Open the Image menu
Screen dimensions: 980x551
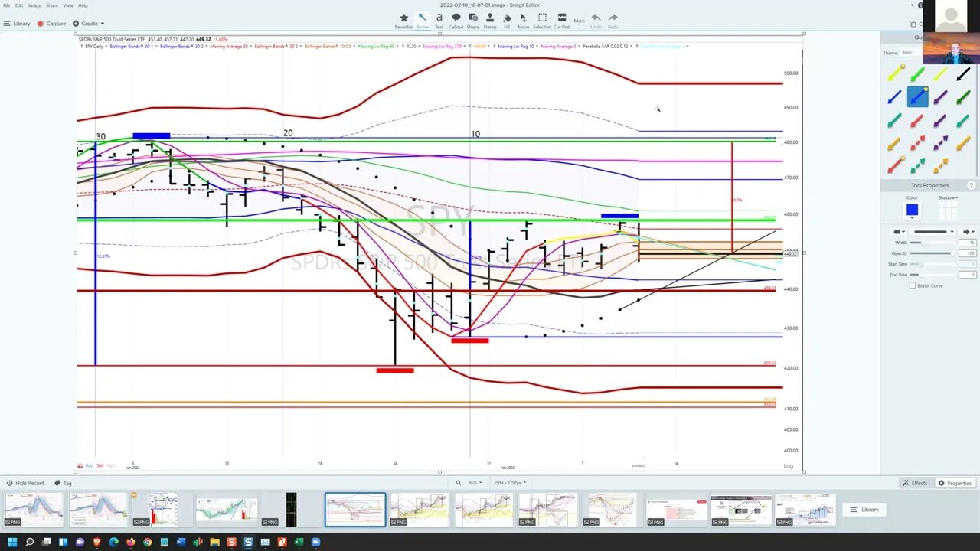pos(34,5)
